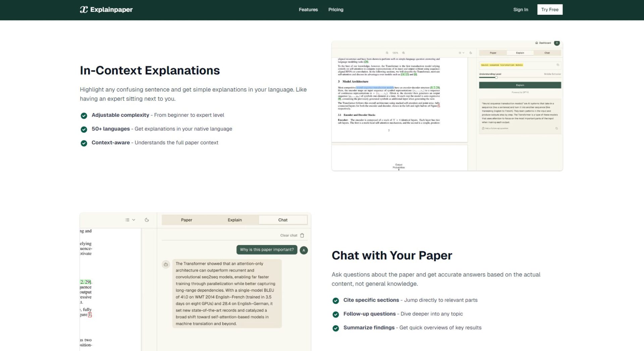Toggle the moon icon right of the 100% zoom

[x=471, y=53]
